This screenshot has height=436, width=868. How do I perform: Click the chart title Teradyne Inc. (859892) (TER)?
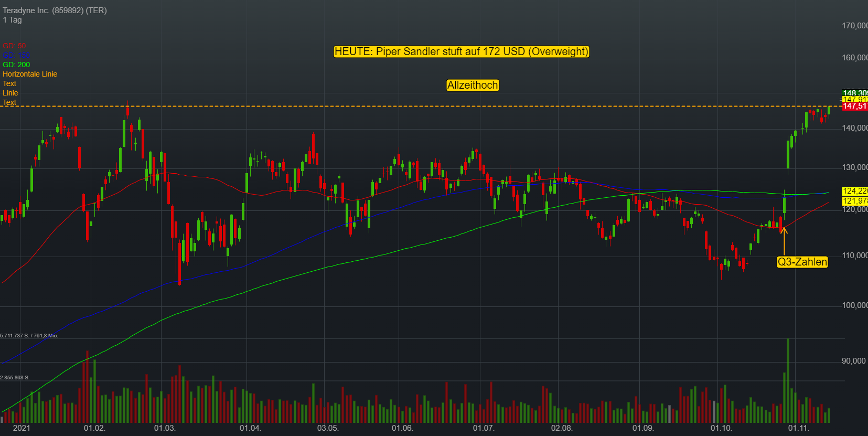coord(55,10)
